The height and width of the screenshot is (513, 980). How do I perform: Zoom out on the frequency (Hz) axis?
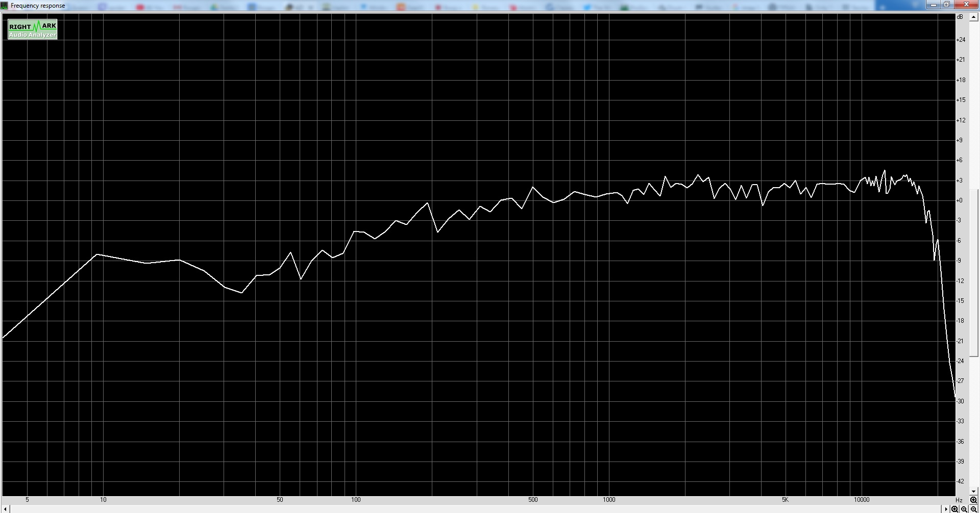(964, 509)
